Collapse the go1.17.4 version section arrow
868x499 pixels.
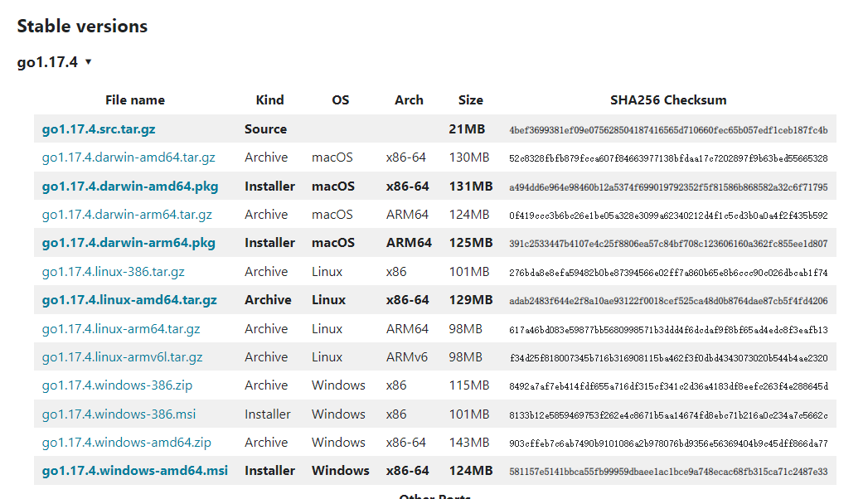(88, 62)
